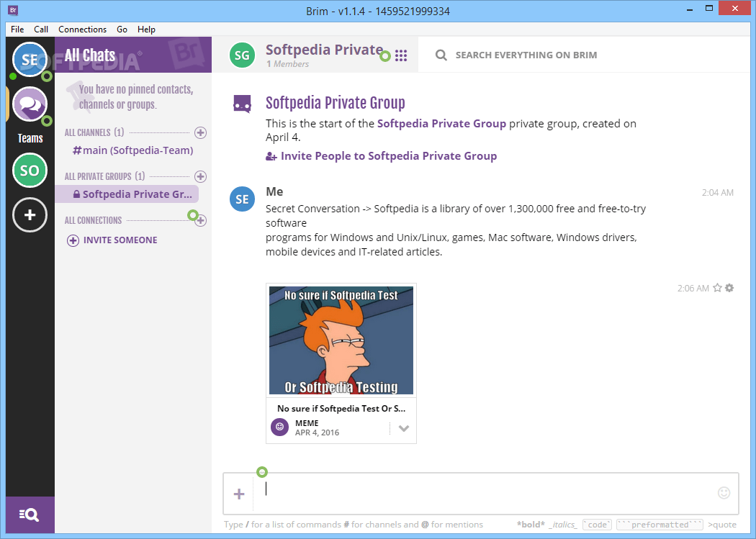This screenshot has width=756, height=539.
Task: Open the attachment plus button in composer
Action: (x=239, y=494)
